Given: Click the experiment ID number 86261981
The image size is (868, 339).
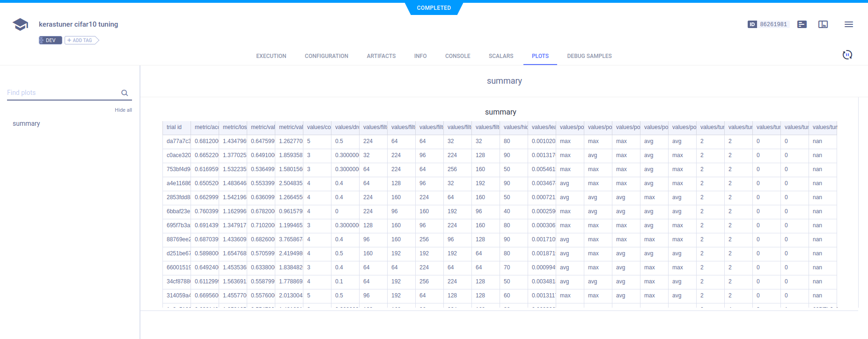Looking at the screenshot, I should (773, 24).
